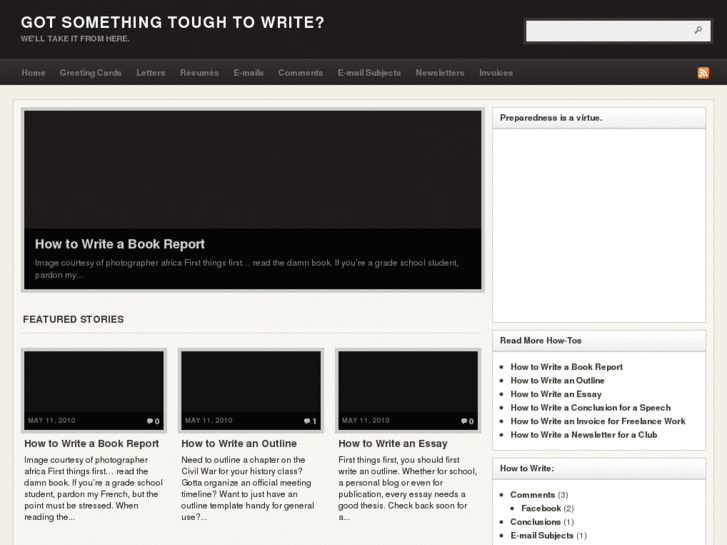
Task: Open the Essay story thumbnail
Action: click(408, 391)
